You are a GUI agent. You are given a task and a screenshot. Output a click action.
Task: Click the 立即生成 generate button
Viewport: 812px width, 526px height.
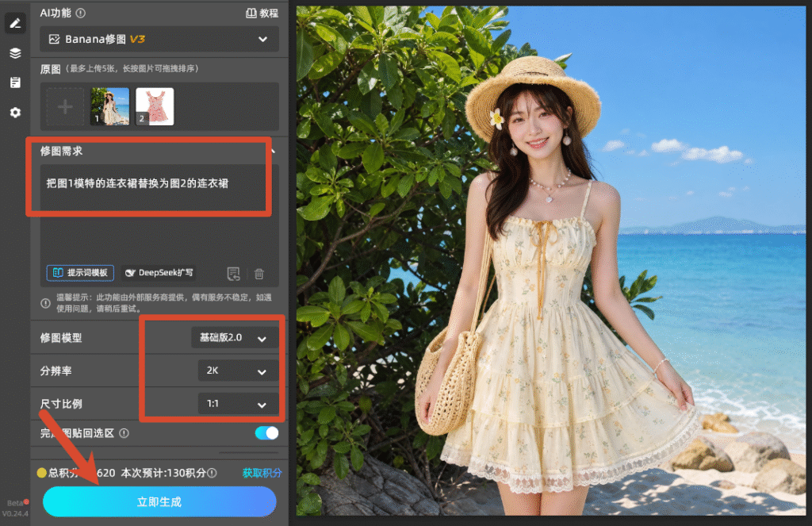click(159, 501)
